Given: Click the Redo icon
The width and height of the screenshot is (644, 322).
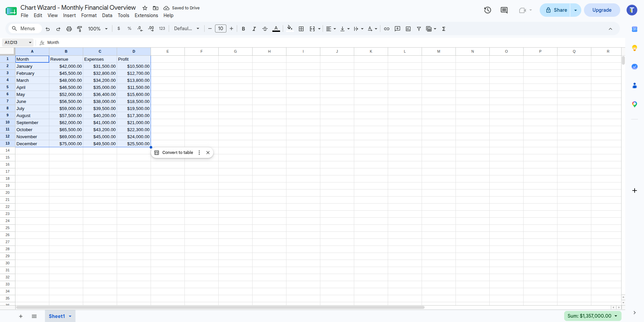Looking at the screenshot, I should coord(58,29).
